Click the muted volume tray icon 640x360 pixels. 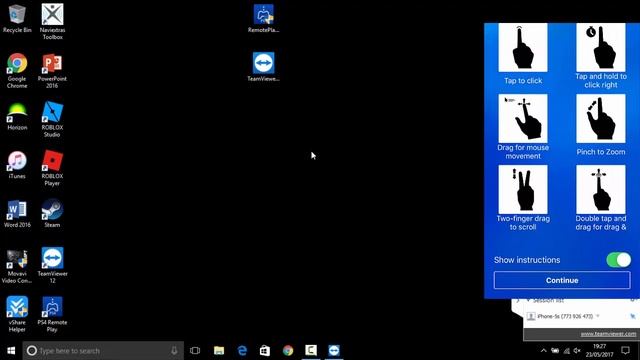[577, 351]
